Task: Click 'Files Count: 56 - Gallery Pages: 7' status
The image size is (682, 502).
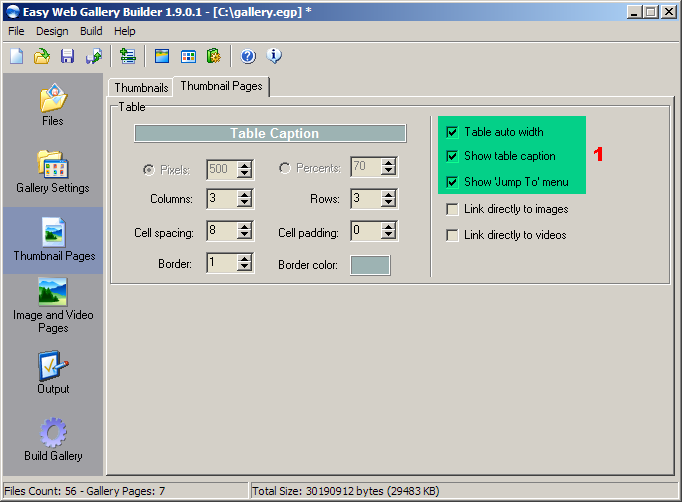Action: click(x=85, y=491)
